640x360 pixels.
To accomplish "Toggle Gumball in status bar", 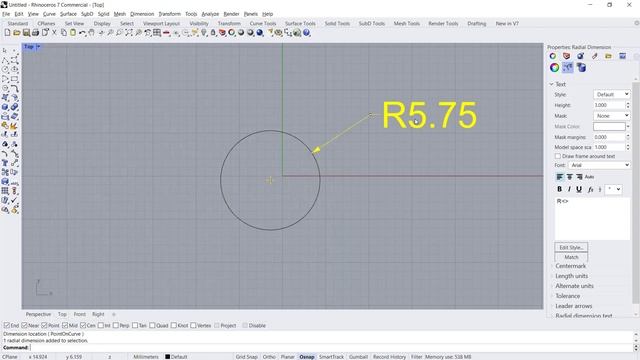I will click(358, 357).
